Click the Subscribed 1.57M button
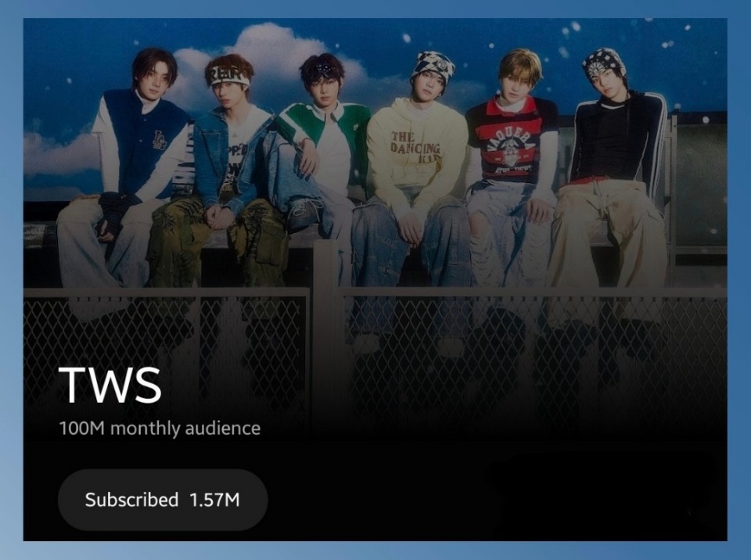Image resolution: width=751 pixels, height=560 pixels. pyautogui.click(x=163, y=500)
